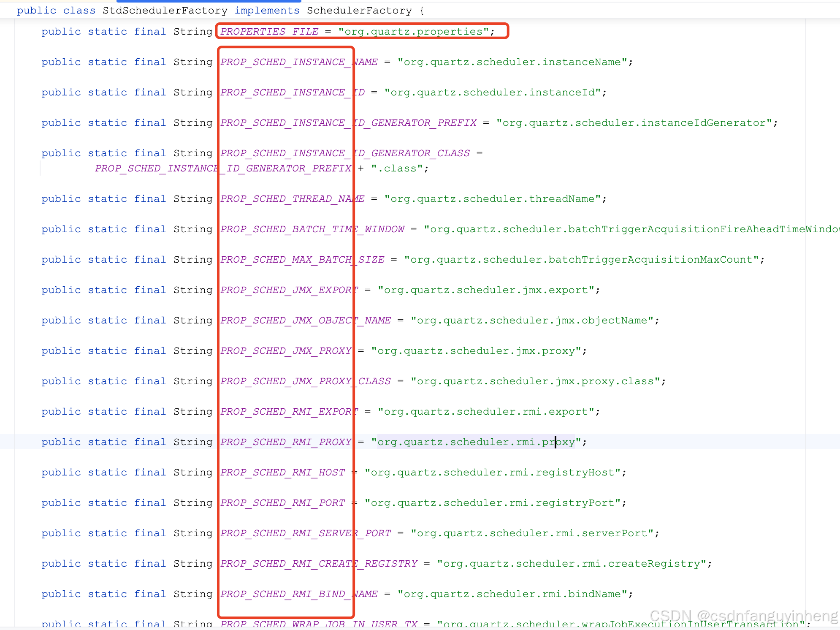Click the PROPERTIES_FILE constant name
Image resolution: width=840 pixels, height=630 pixels.
[x=269, y=32]
